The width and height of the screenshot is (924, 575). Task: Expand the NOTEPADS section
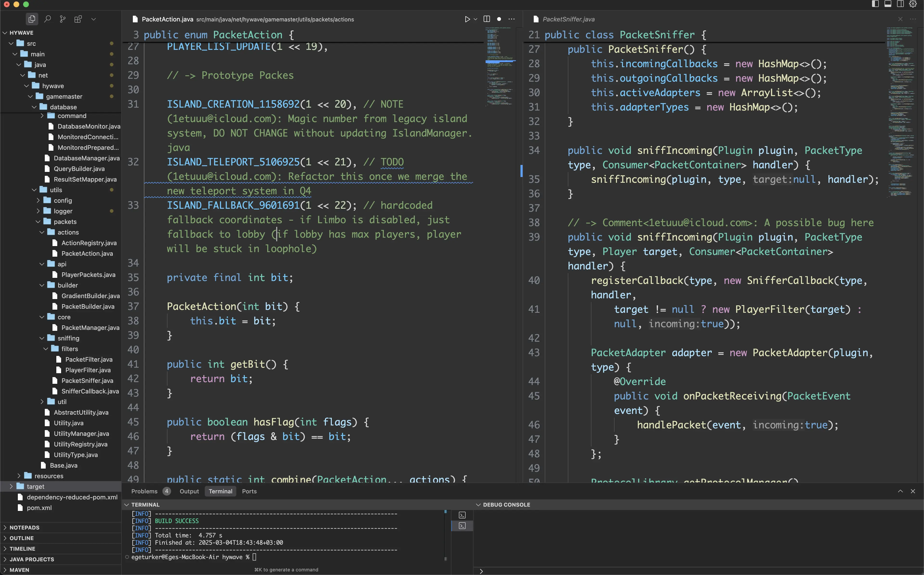click(61, 528)
